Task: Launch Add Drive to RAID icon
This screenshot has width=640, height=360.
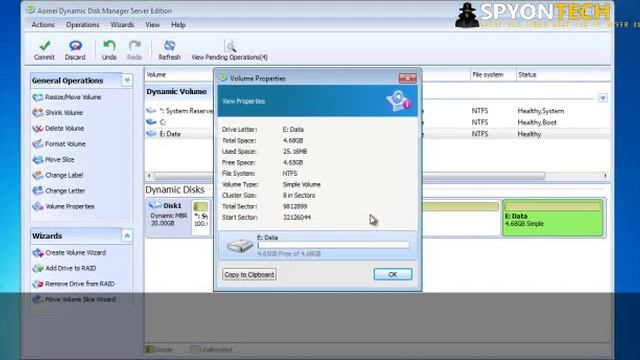Action: (x=38, y=268)
